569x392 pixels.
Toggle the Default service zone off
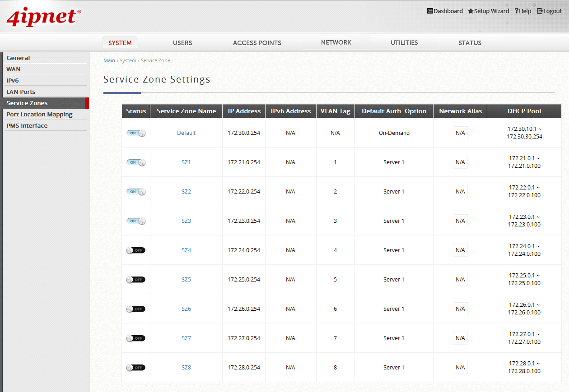click(x=135, y=133)
